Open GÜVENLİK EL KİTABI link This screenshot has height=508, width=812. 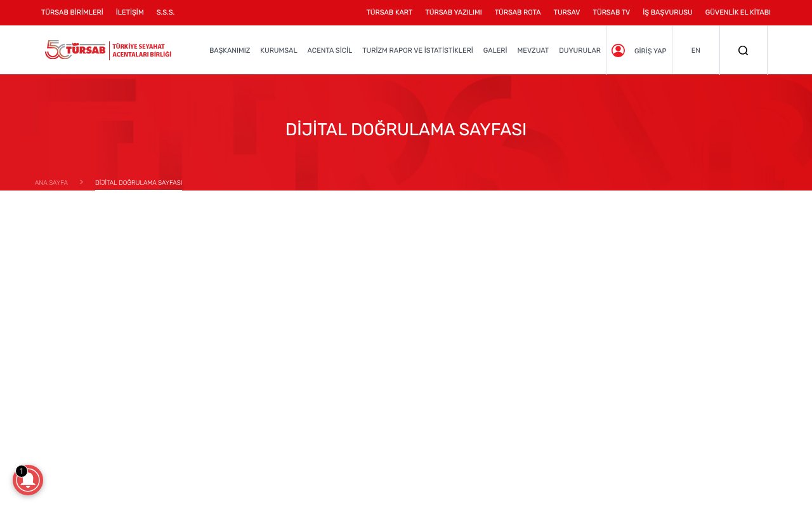(x=738, y=12)
